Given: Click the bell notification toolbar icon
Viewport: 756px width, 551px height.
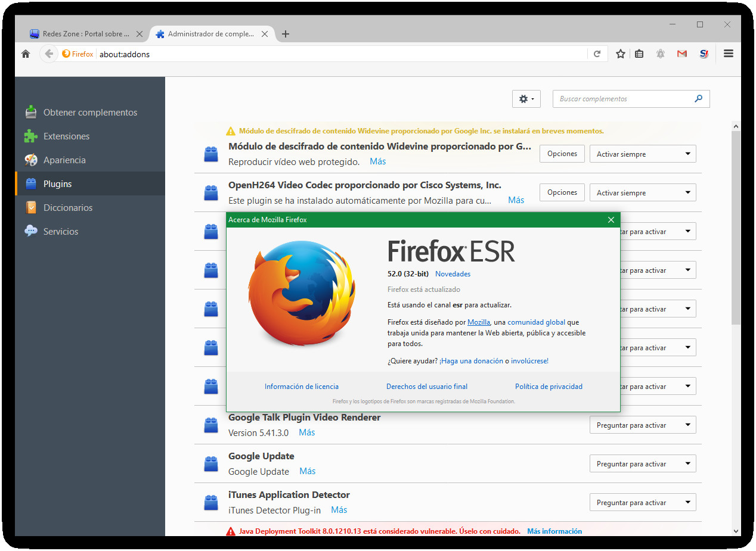Looking at the screenshot, I should coord(661,54).
